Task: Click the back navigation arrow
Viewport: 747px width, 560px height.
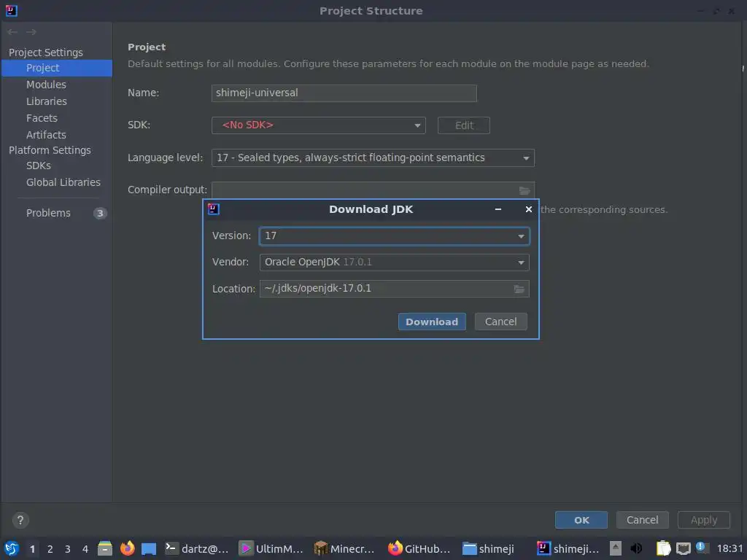Action: (x=12, y=32)
